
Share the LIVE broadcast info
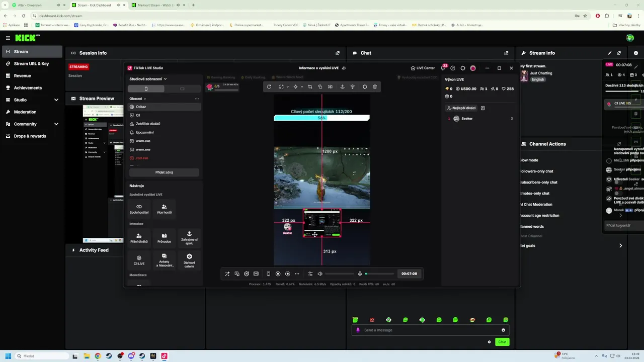coord(344,68)
